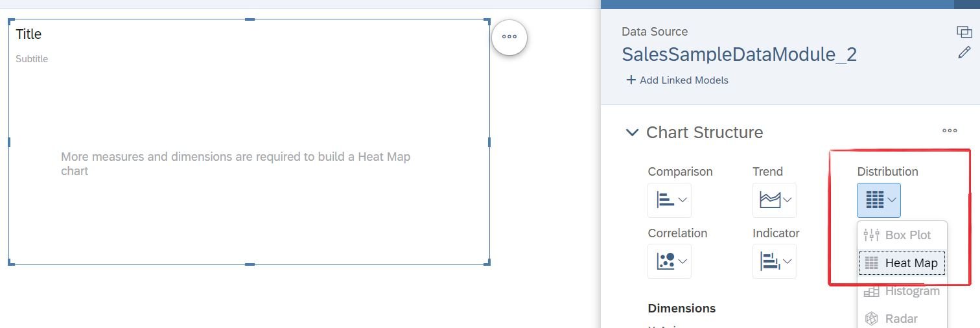Collapse the Chart Structure section

click(631, 132)
